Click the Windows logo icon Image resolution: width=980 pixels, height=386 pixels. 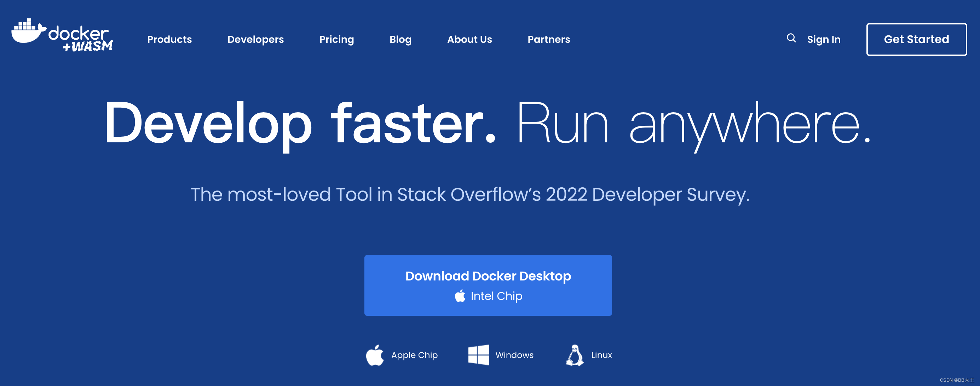click(x=478, y=355)
